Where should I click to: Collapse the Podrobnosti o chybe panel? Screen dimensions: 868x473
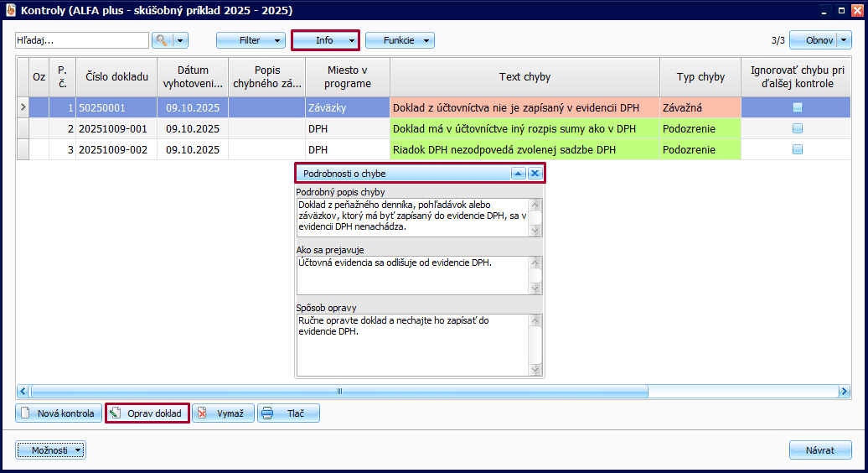click(x=519, y=174)
